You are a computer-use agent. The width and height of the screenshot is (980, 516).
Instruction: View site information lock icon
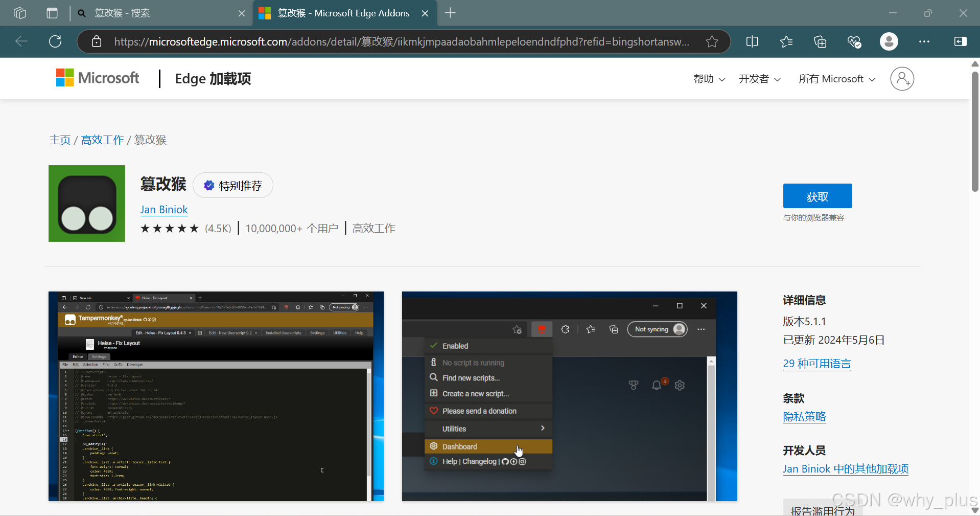[x=97, y=41]
